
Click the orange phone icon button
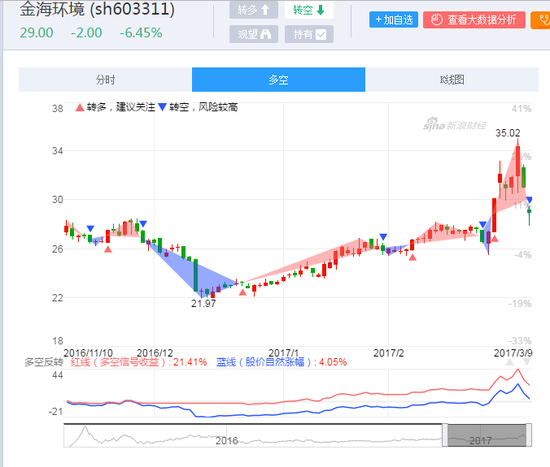tap(541, 20)
